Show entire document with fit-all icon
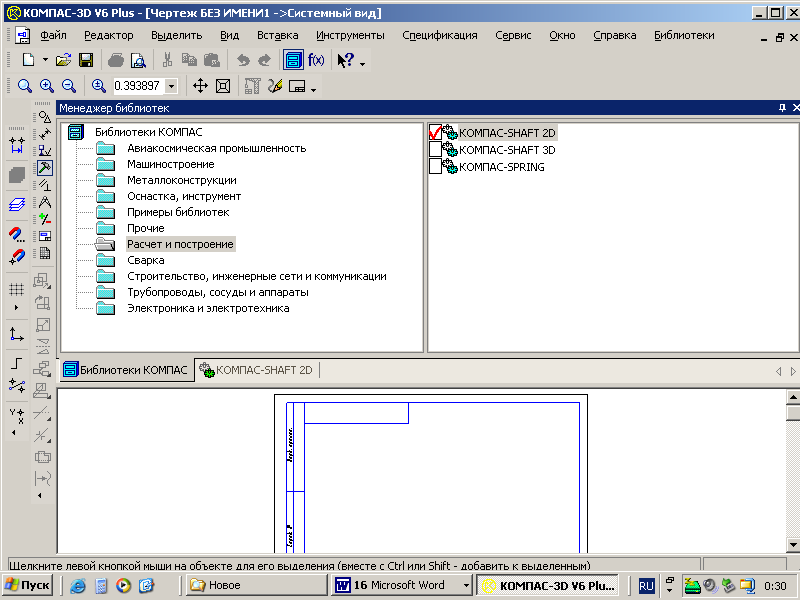Image resolution: width=800 pixels, height=600 pixels. pyautogui.click(x=223, y=86)
